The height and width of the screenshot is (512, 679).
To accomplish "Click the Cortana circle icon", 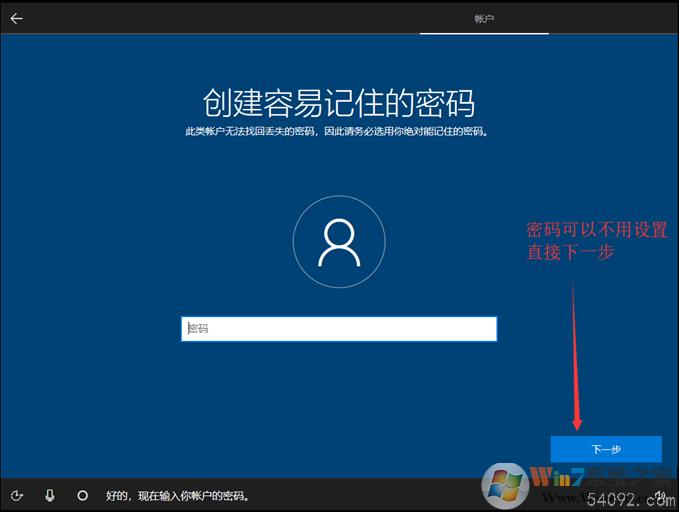I will coord(82,495).
